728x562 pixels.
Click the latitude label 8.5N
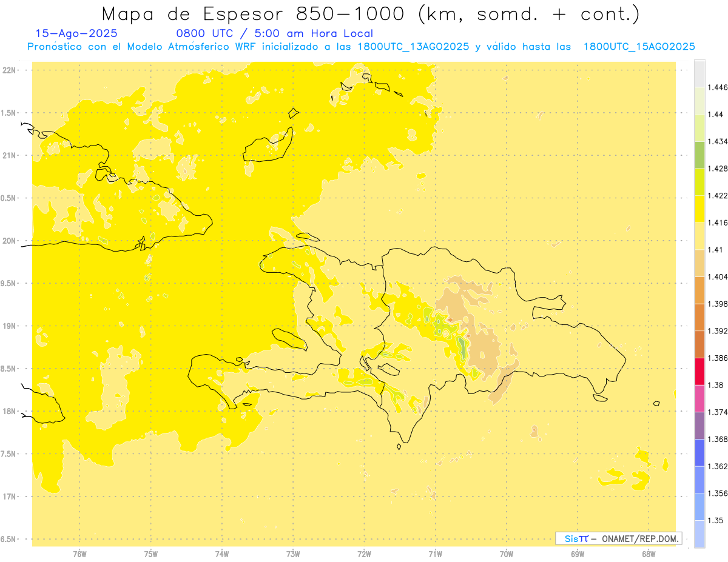(x=9, y=369)
